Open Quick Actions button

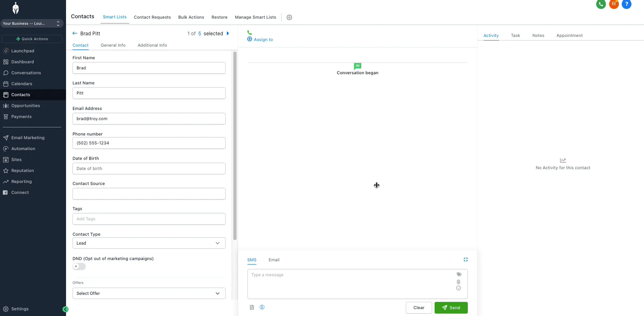[x=32, y=39]
